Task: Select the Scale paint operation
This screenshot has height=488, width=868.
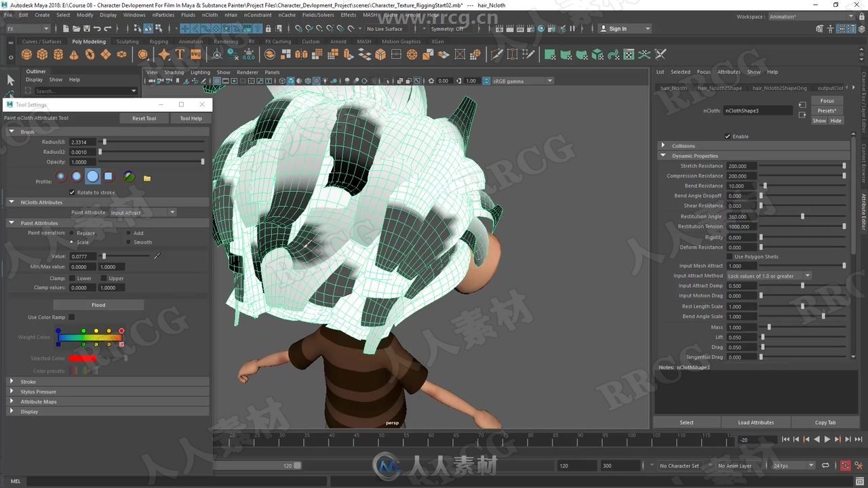Action: [72, 242]
